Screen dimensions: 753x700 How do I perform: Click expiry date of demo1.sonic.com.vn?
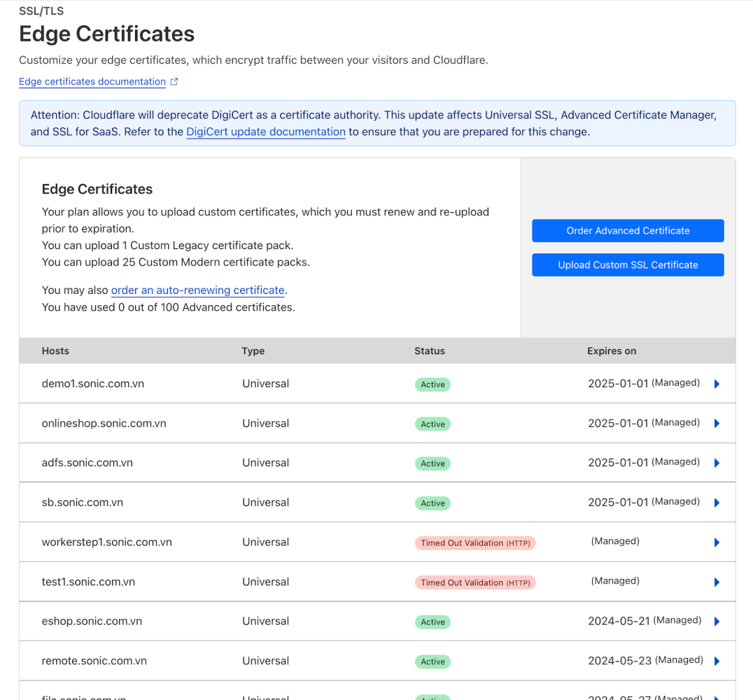coord(618,384)
